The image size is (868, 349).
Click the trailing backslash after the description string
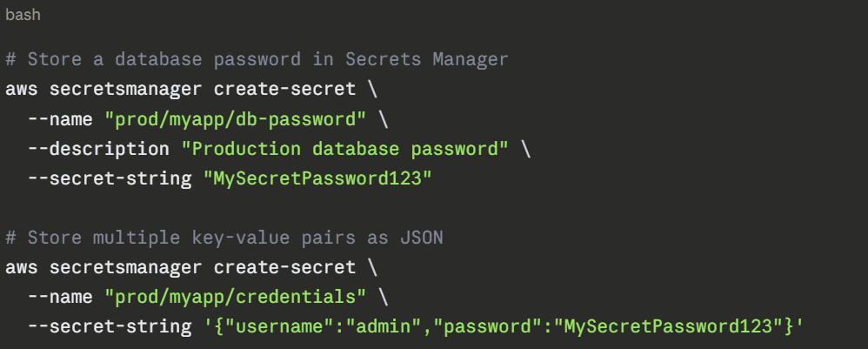pos(525,148)
